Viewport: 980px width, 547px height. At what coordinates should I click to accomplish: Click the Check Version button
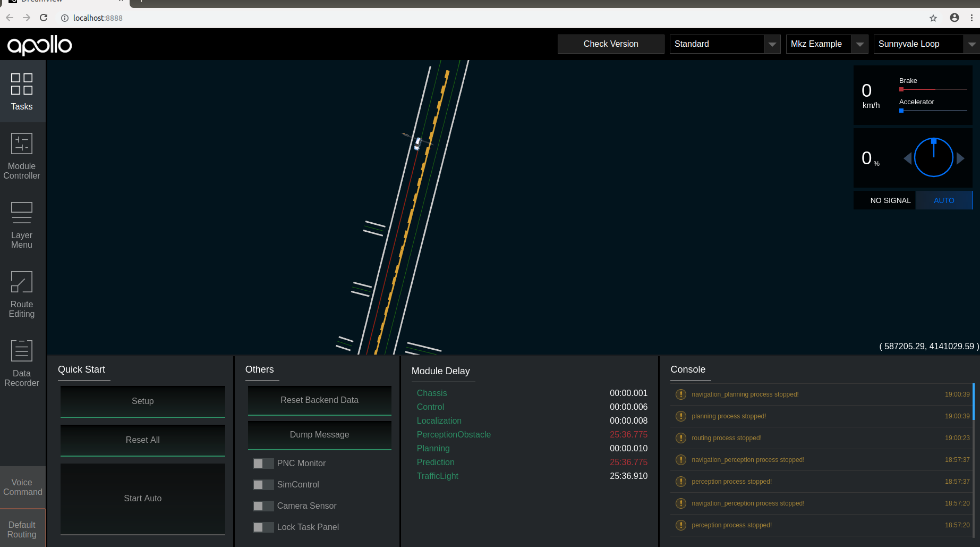click(x=611, y=44)
